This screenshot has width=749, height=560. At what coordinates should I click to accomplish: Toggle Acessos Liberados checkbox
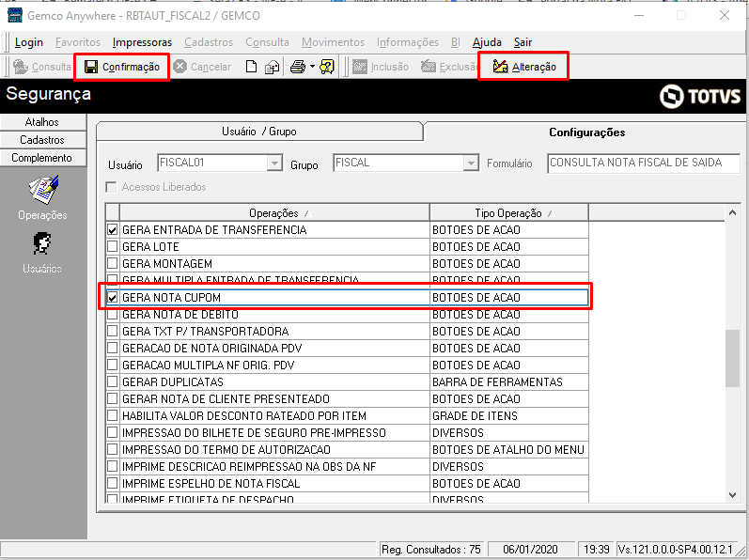point(111,187)
